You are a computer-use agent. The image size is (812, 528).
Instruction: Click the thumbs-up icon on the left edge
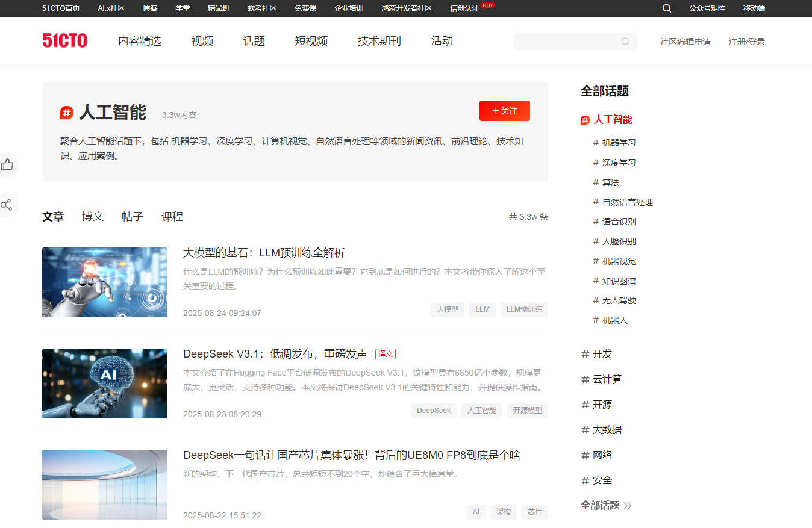click(x=7, y=164)
